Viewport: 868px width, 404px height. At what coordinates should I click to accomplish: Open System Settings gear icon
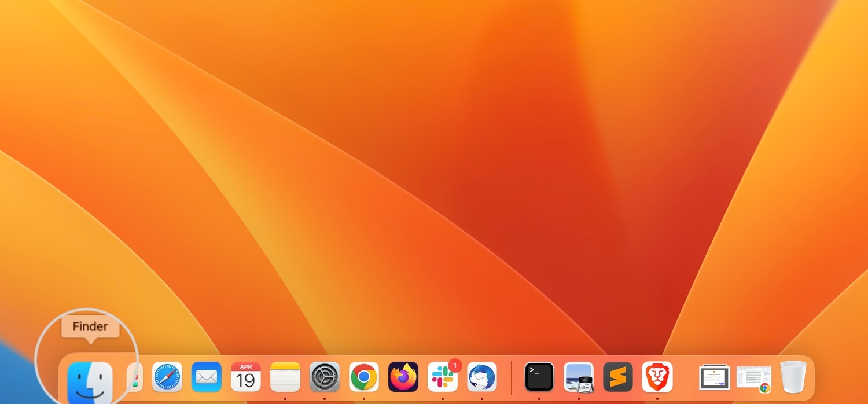click(325, 377)
